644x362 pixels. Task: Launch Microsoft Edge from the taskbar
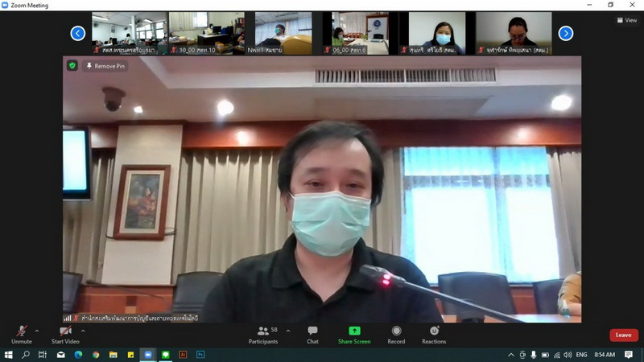[x=78, y=355]
